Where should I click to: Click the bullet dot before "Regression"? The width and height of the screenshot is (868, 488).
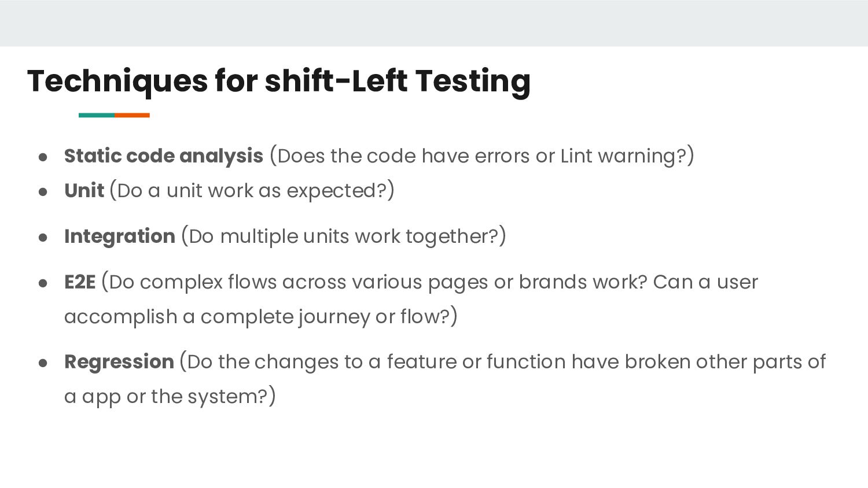coord(43,363)
